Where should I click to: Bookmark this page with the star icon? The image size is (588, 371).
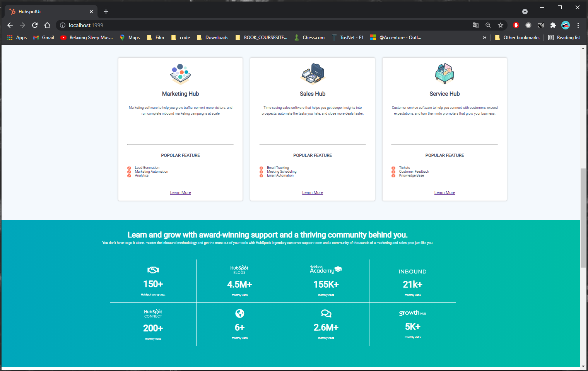tap(501, 25)
